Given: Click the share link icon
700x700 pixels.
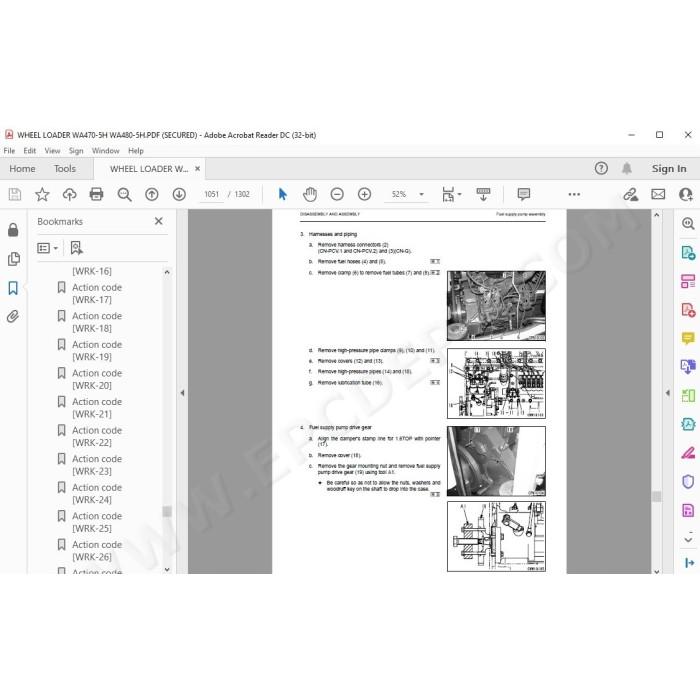Looking at the screenshot, I should click(630, 194).
